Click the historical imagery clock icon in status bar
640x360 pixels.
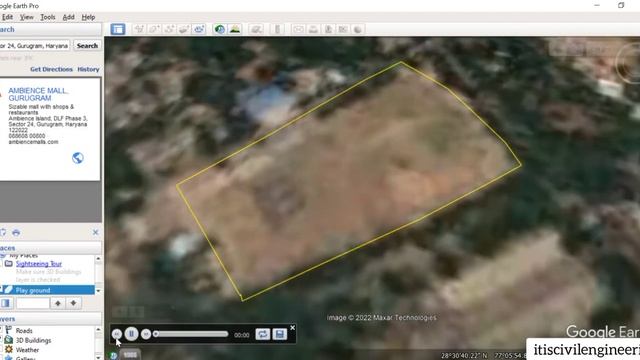coord(113,355)
